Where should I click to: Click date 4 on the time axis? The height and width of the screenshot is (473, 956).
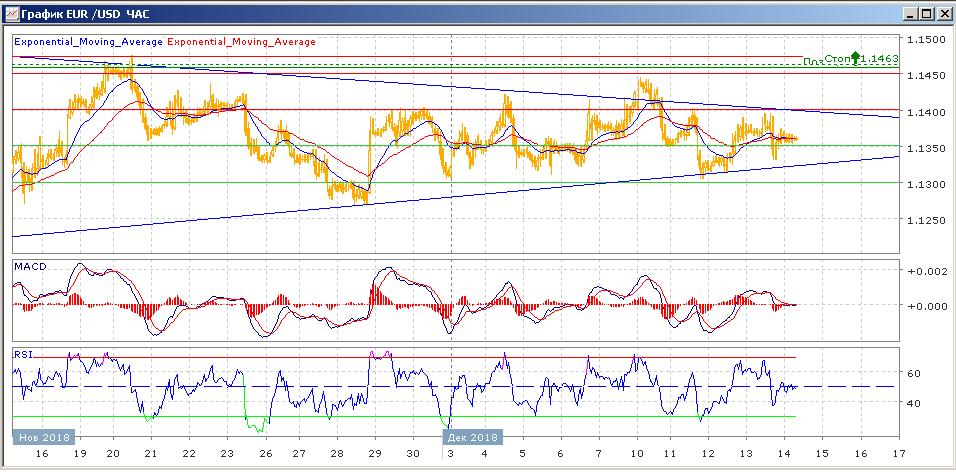coord(485,454)
